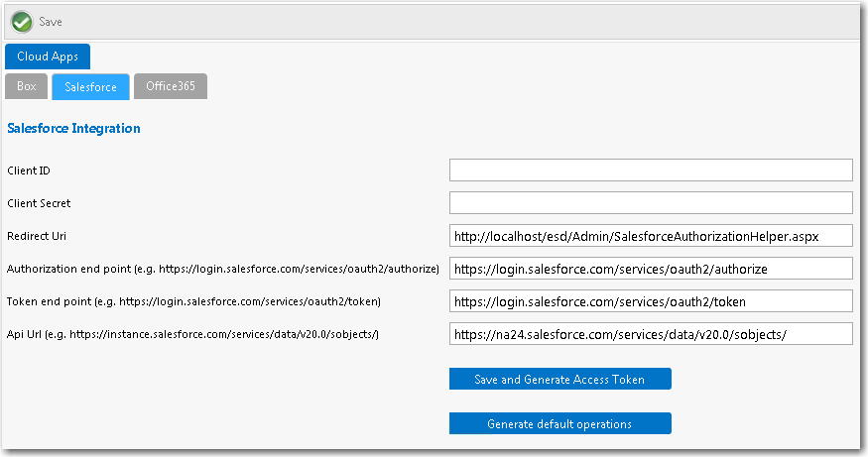Click the Salesforce Integration heading
The height and width of the screenshot is (457, 868).
(x=73, y=129)
